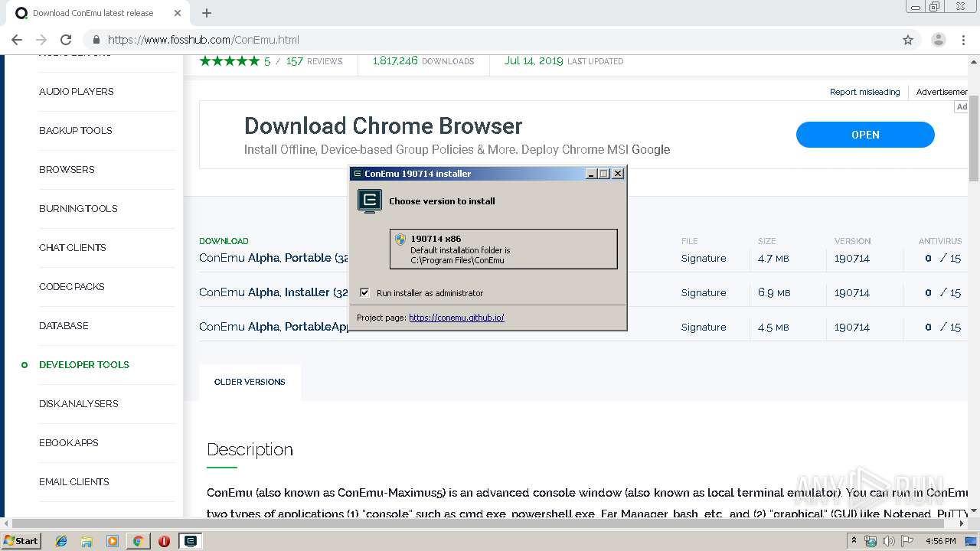The image size is (980, 551).
Task: Open the Codec Packs category
Action: point(72,286)
